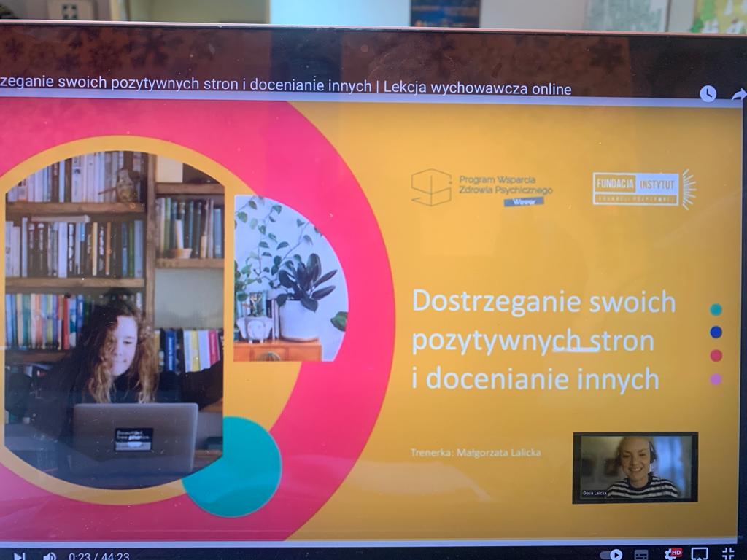
Task: Click the Next video skip button
Action: point(19,556)
